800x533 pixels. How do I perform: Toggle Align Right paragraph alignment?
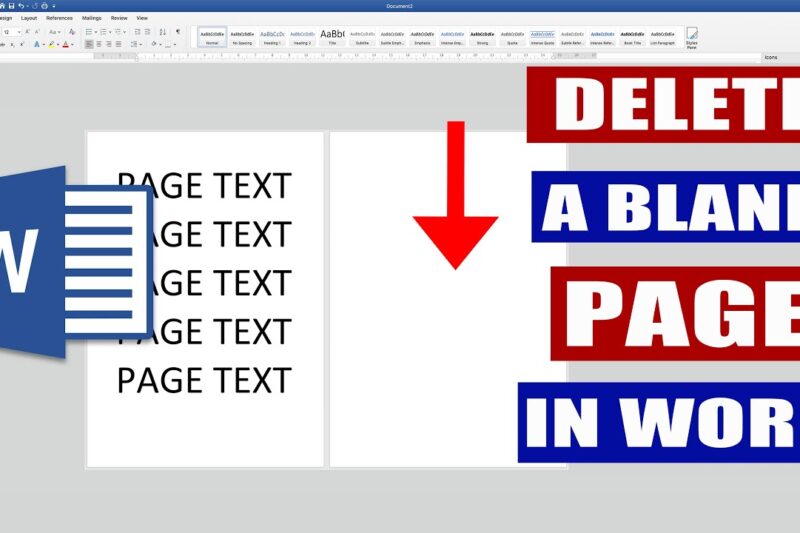109,44
